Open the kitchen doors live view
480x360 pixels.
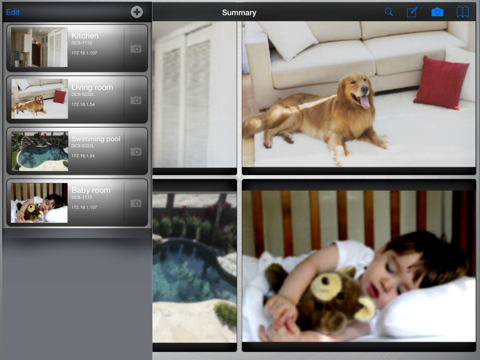click(x=195, y=94)
